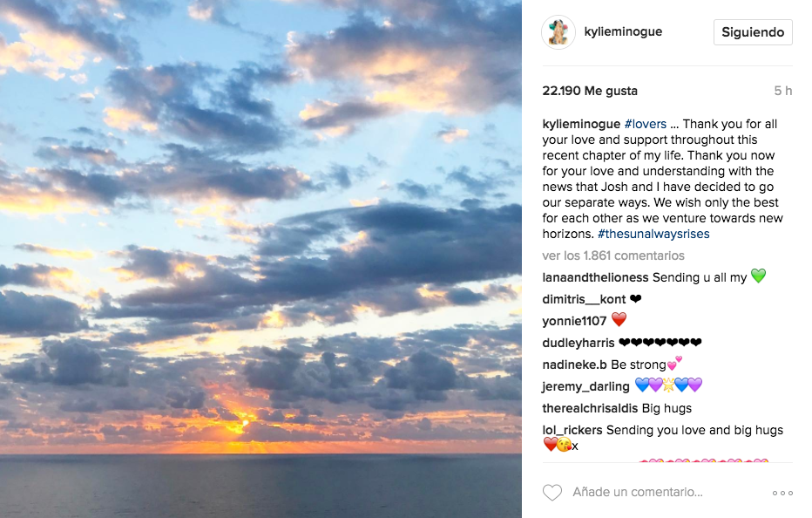Go to dudleyharris profile
This screenshot has height=518, width=812.
[578, 343]
